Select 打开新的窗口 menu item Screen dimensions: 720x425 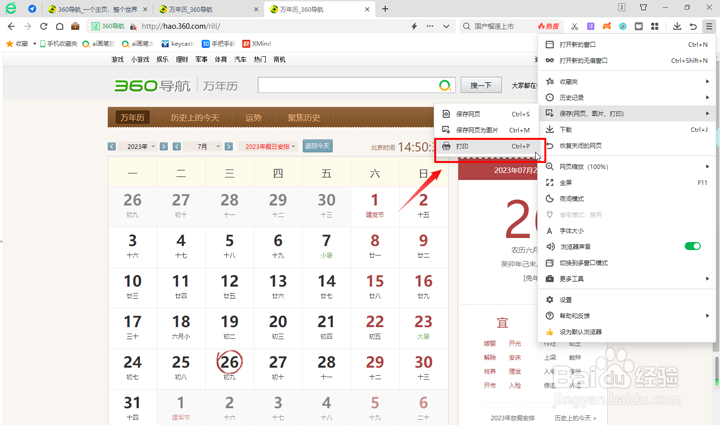pyautogui.click(x=627, y=45)
